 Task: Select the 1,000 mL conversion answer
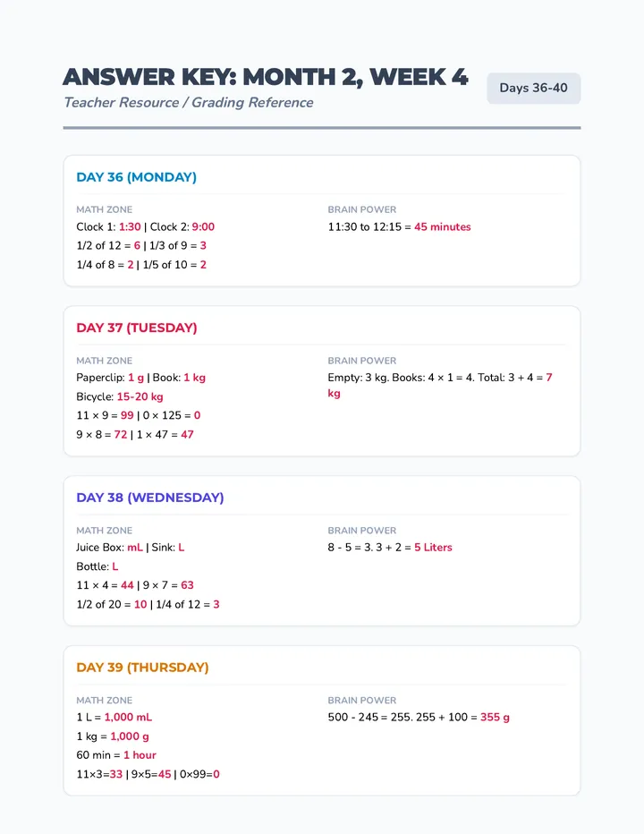[128, 717]
